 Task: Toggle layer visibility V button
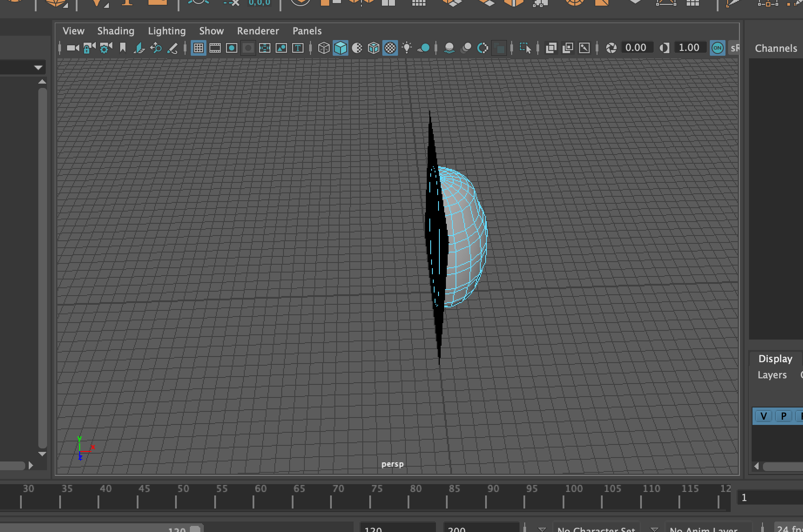pos(763,416)
